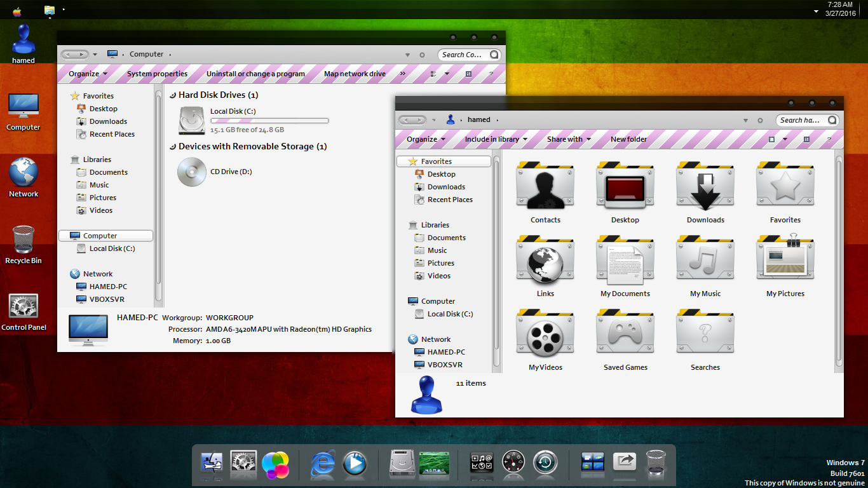Image resolution: width=868 pixels, height=488 pixels.
Task: Expand the Include in library menu
Action: coord(496,139)
